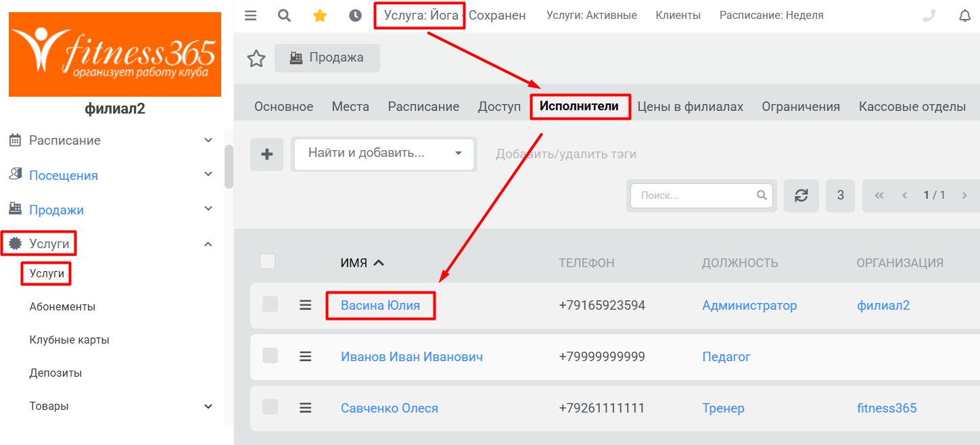Open Депозиты in sidebar
Screen dimensions: 980x445
55,373
